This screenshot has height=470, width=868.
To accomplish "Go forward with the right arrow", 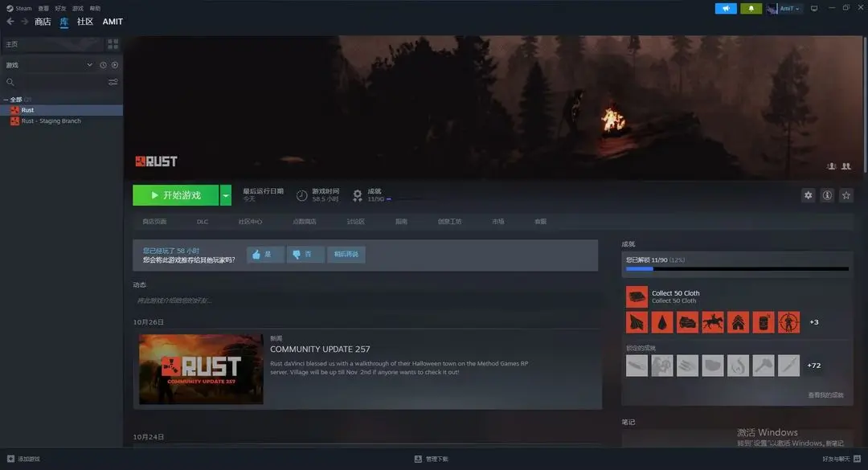I will tap(24, 21).
